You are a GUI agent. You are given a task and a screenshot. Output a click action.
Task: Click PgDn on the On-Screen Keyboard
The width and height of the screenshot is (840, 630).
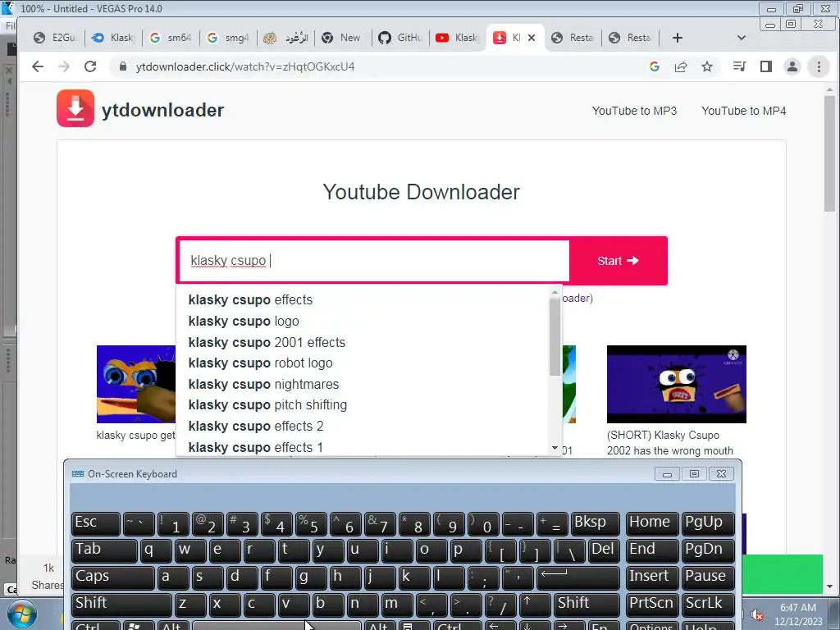coord(708,550)
